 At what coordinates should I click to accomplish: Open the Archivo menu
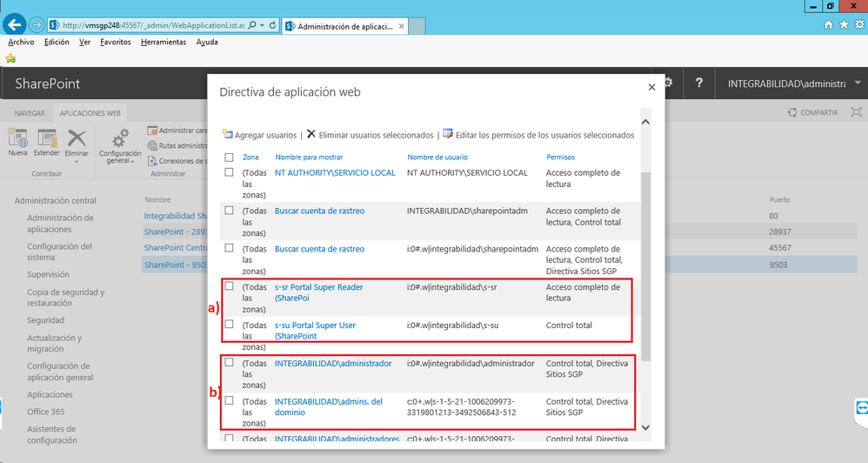click(x=21, y=42)
